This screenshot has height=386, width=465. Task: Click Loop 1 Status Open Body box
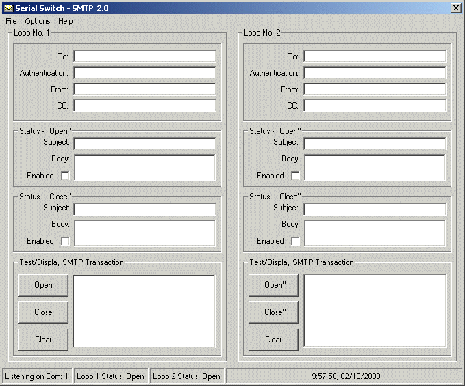point(145,168)
